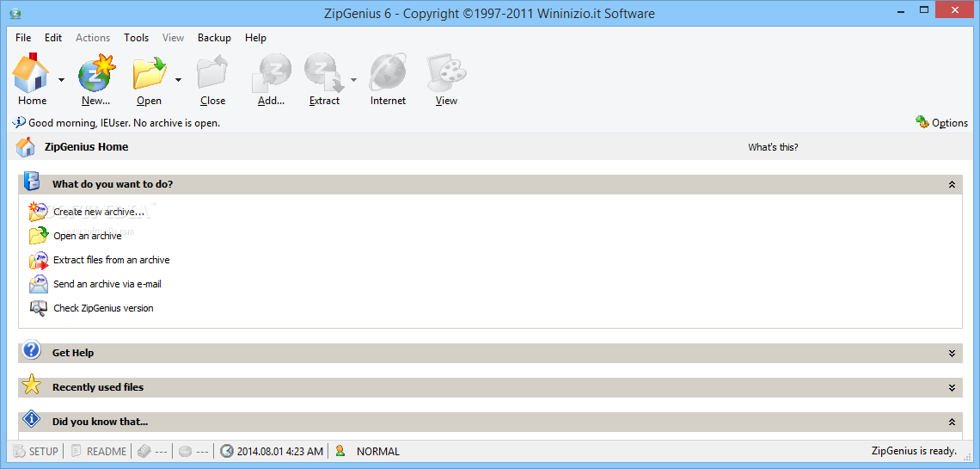Click the info icon beside the greeting message

coord(19,122)
